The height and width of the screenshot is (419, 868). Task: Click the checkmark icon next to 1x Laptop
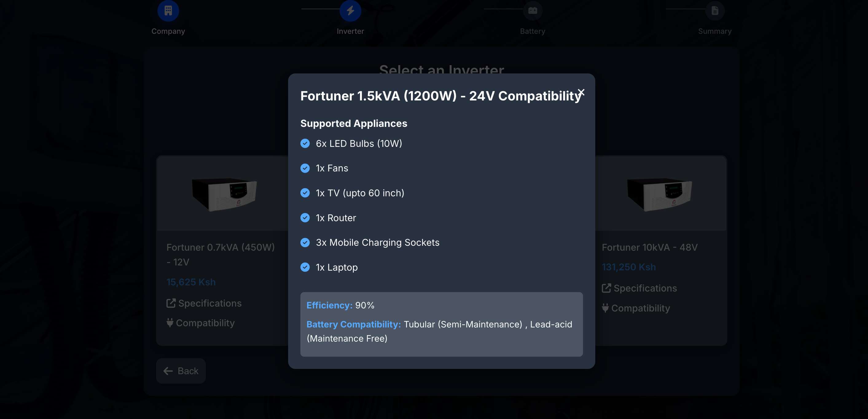[305, 267]
